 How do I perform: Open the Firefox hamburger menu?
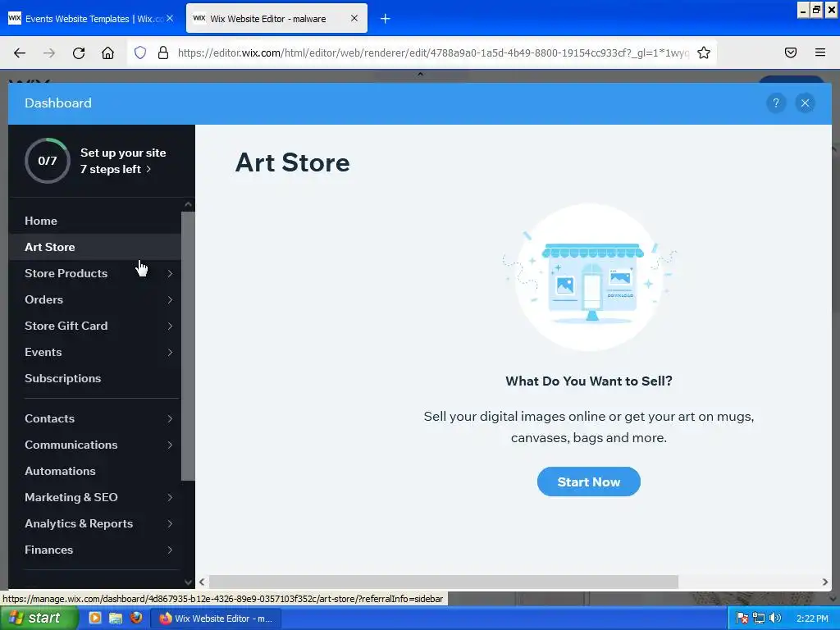pyautogui.click(x=819, y=52)
